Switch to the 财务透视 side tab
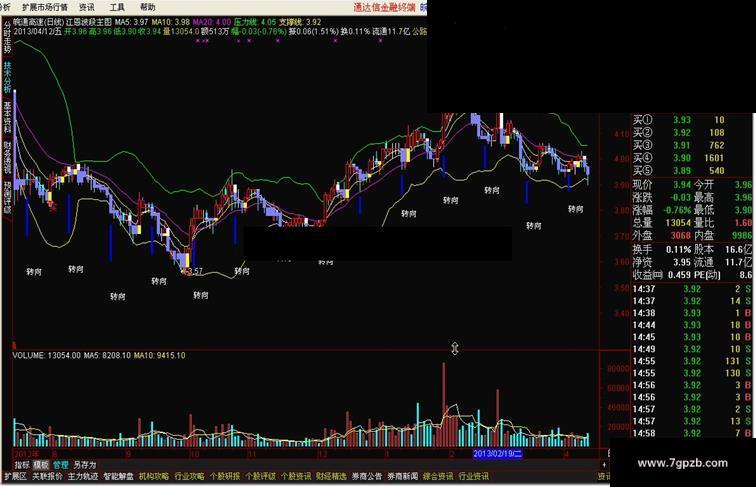The width and height of the screenshot is (756, 487). pyautogui.click(x=7, y=157)
